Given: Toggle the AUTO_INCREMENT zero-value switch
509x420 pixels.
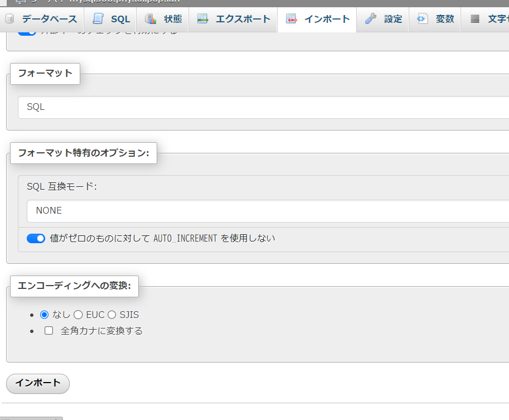Looking at the screenshot, I should (x=36, y=239).
